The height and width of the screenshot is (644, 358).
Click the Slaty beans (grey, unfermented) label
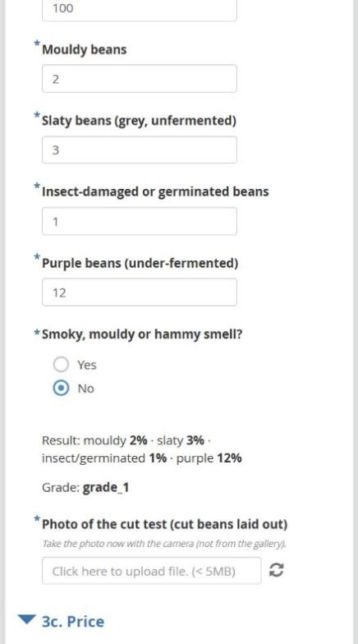tap(140, 121)
